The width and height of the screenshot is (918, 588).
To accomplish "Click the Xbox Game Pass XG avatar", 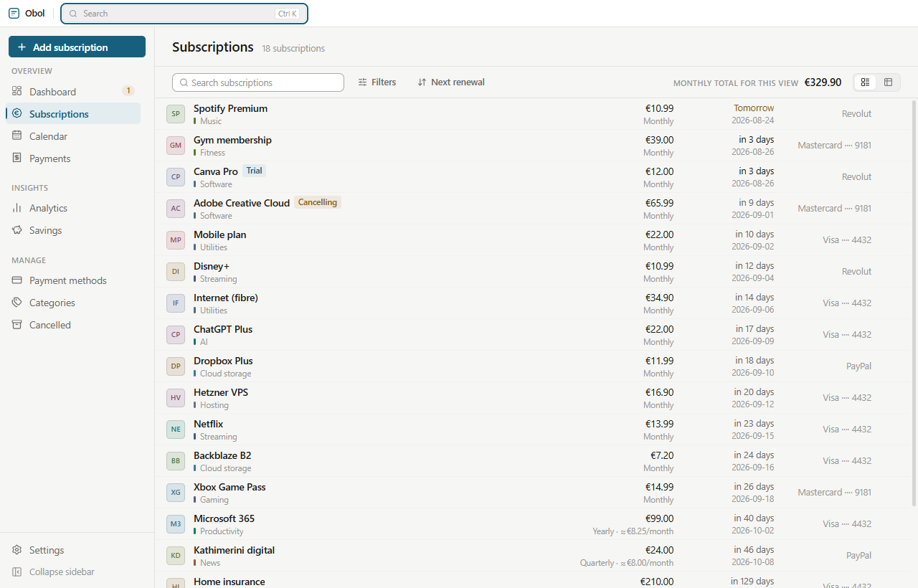I will [x=176, y=493].
